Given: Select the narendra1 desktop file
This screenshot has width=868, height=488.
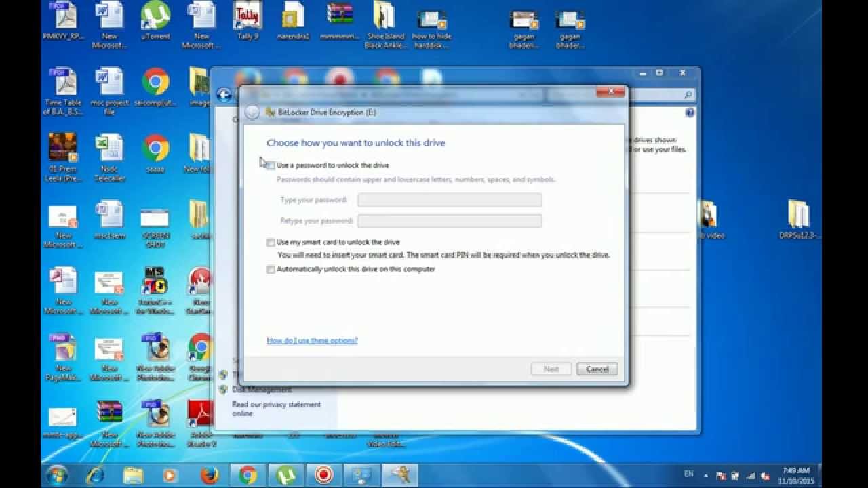Looking at the screenshot, I should [294, 22].
